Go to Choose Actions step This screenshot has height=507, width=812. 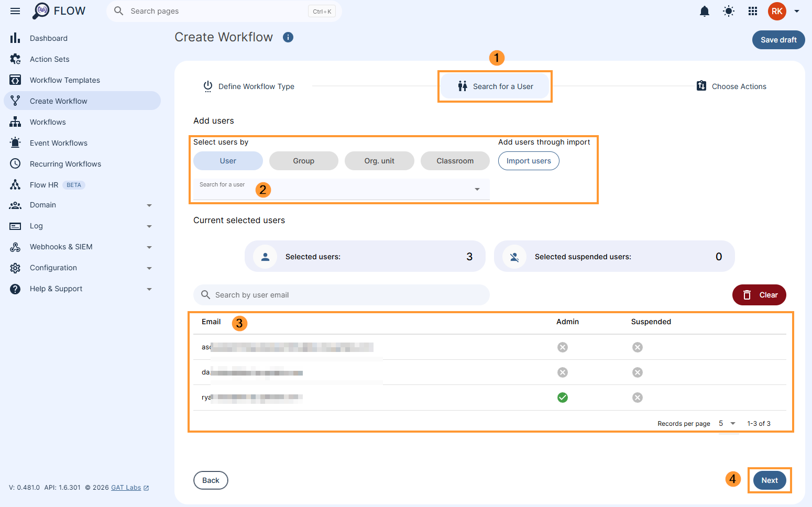(731, 86)
